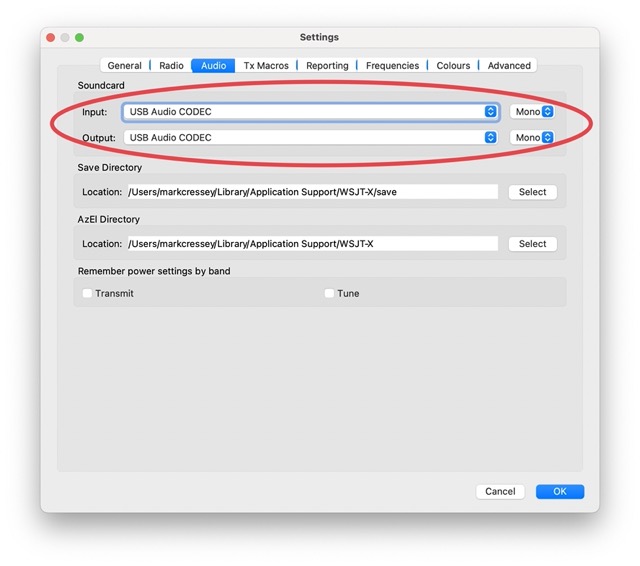Click the AzEl Directory location field
Viewport: 640px width, 566px height.
tap(313, 244)
